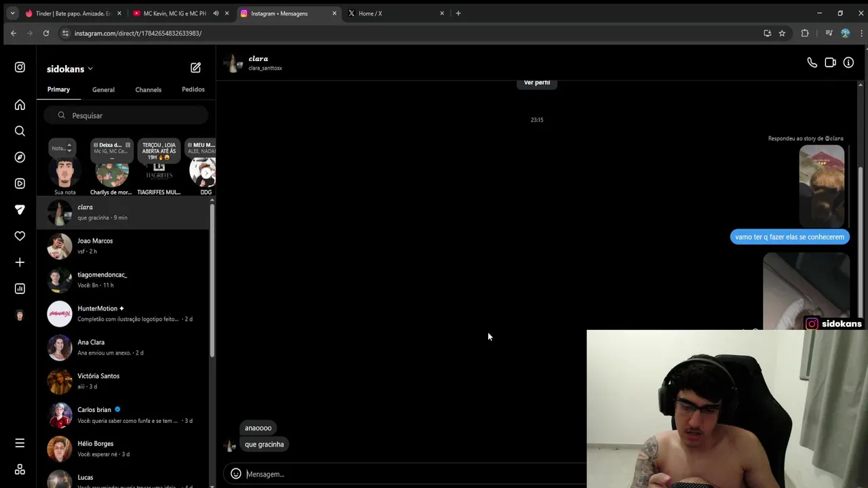The width and height of the screenshot is (868, 488).
Task: Focus the Pesquisar search field
Action: click(x=126, y=115)
